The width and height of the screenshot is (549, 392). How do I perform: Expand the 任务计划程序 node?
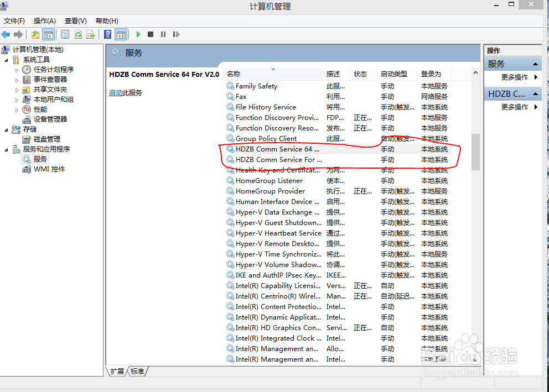point(17,70)
